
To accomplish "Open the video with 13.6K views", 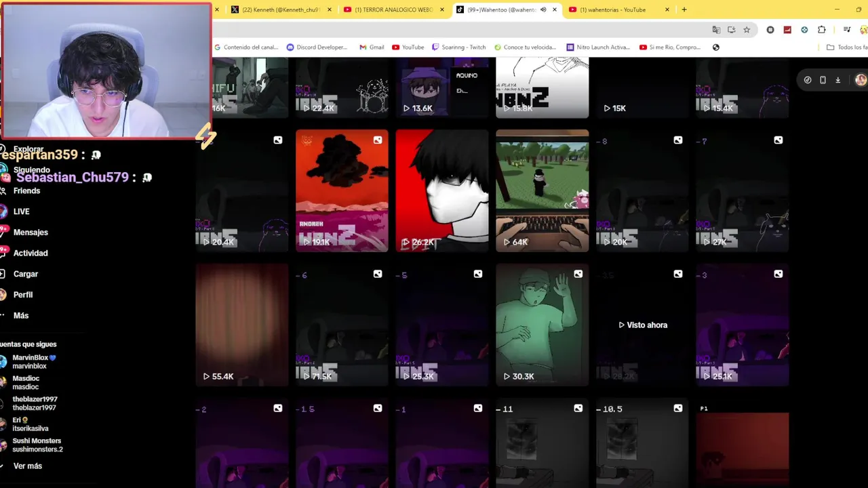I will pyautogui.click(x=442, y=87).
